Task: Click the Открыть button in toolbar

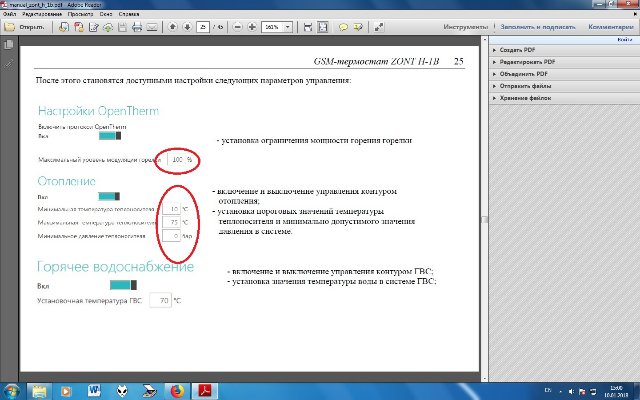Action: [x=28, y=27]
